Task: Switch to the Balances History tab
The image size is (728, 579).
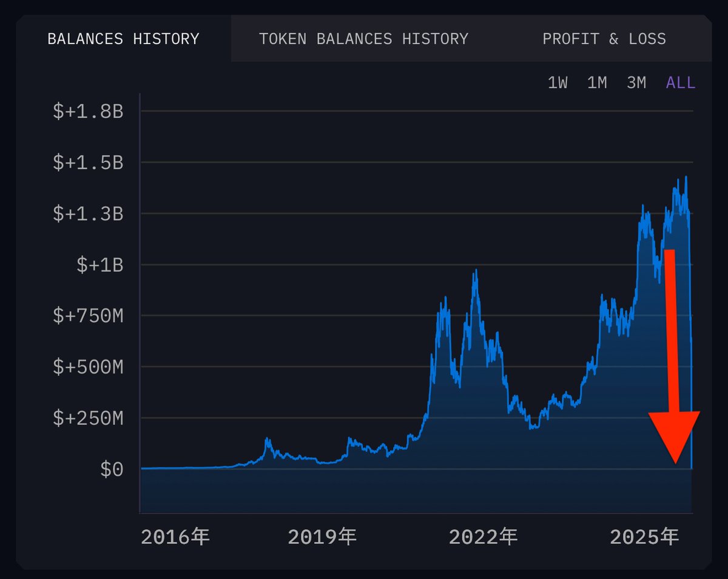Action: click(x=123, y=39)
